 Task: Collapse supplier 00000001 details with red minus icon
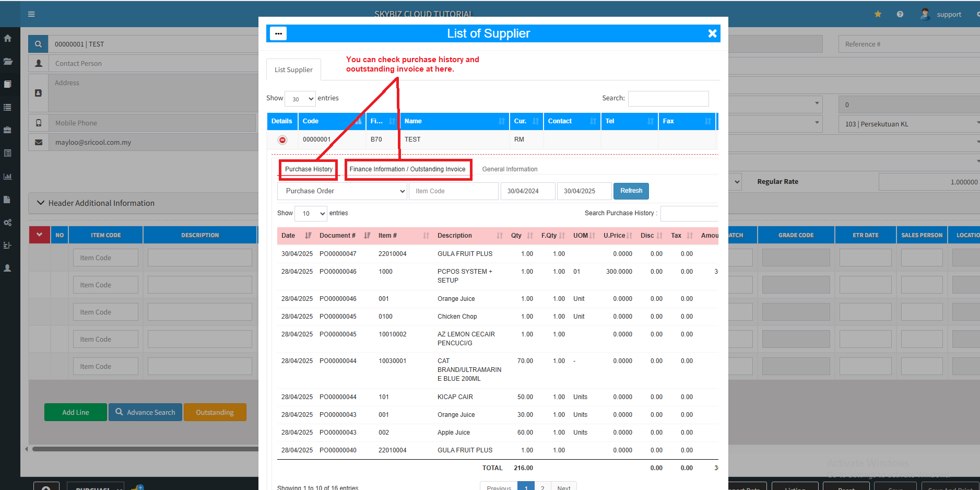(282, 139)
